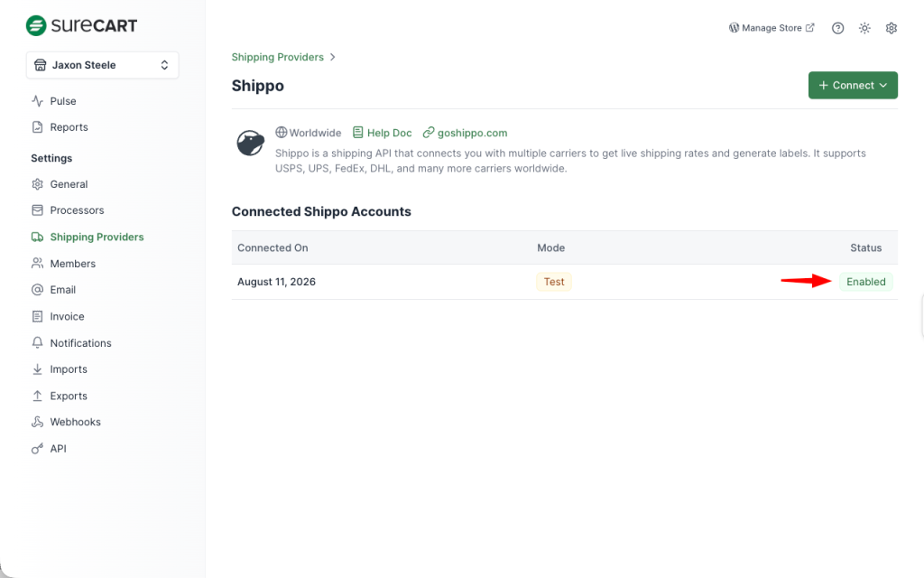
Task: Open Email settings
Action: (62, 290)
